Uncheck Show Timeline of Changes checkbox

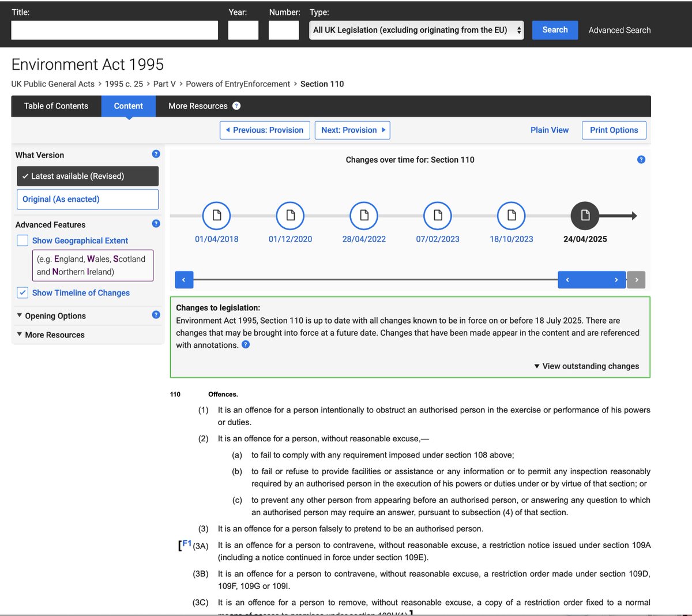[22, 292]
